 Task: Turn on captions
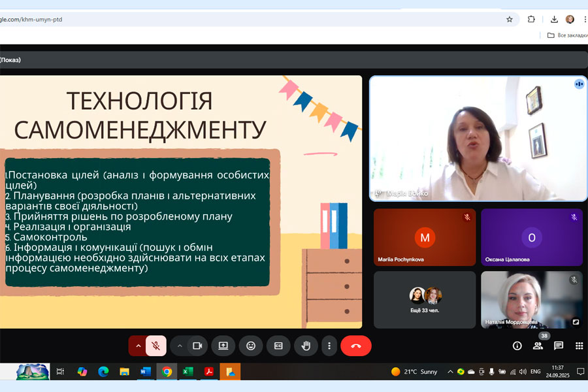tap(278, 346)
